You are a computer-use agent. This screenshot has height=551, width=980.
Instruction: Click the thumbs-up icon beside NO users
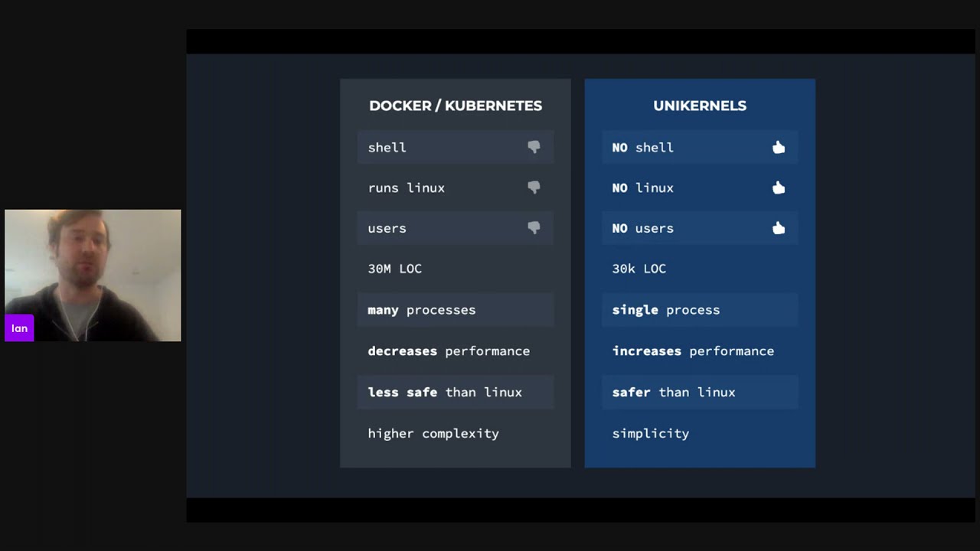(x=779, y=228)
